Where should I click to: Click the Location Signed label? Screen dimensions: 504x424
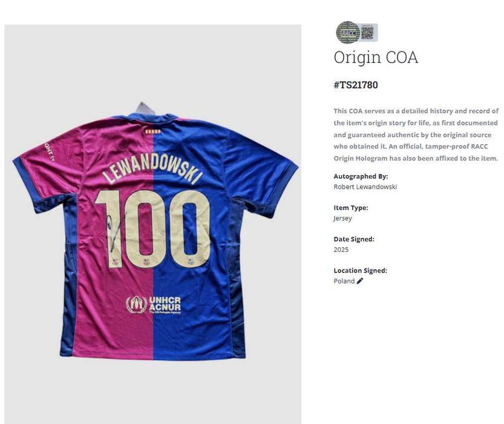361,271
